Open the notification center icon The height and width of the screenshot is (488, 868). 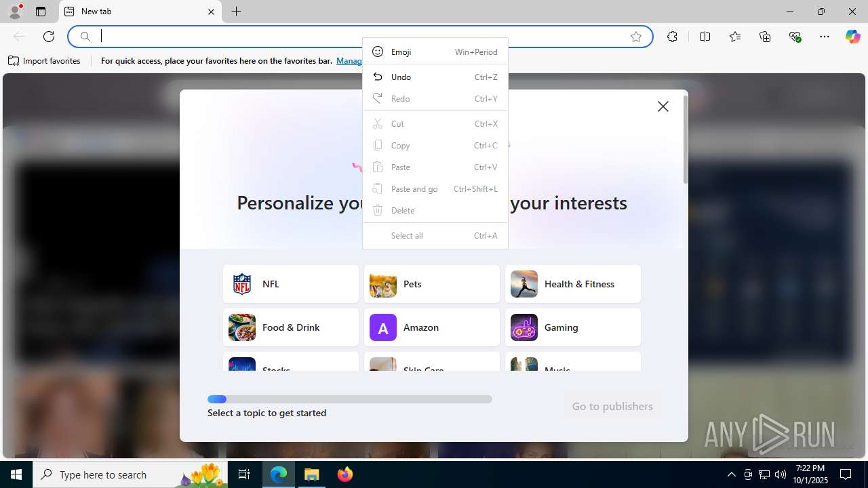(x=846, y=474)
